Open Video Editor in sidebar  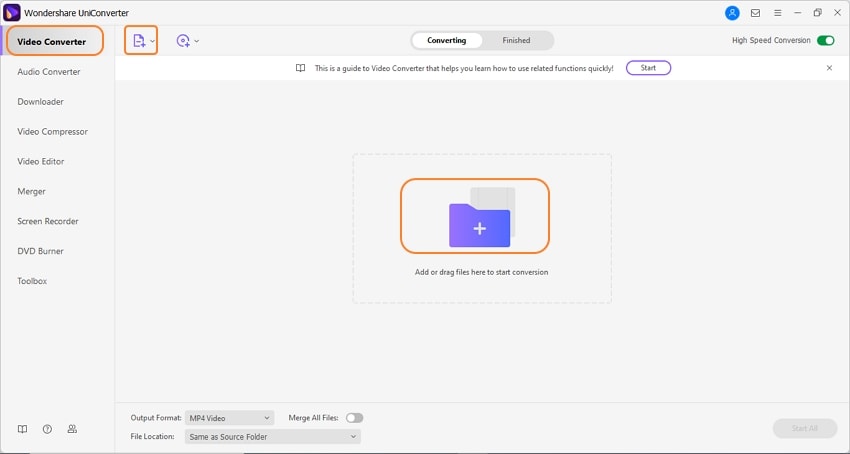tap(41, 161)
